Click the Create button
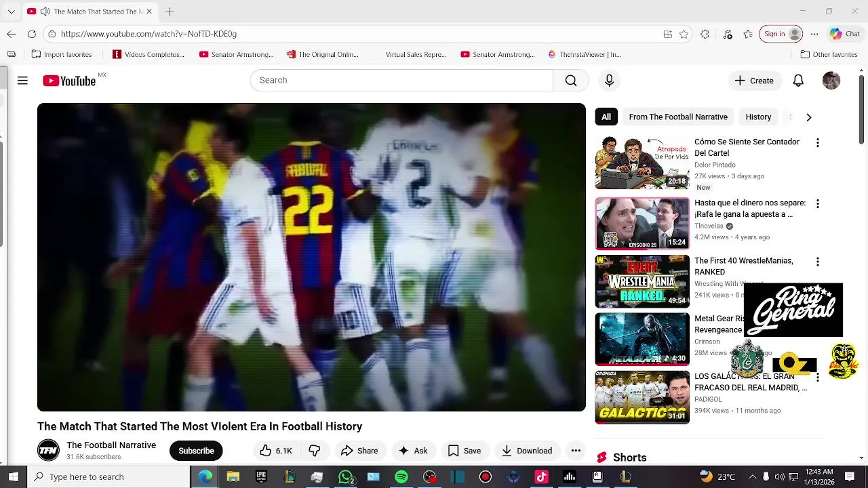The image size is (868, 488). click(x=754, y=81)
